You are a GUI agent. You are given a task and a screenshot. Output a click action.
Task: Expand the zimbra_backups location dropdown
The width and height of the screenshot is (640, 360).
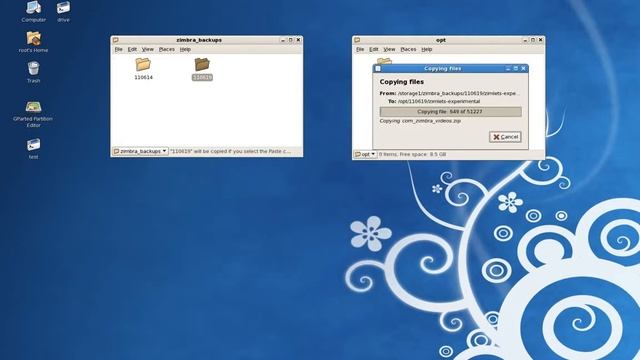(140, 151)
